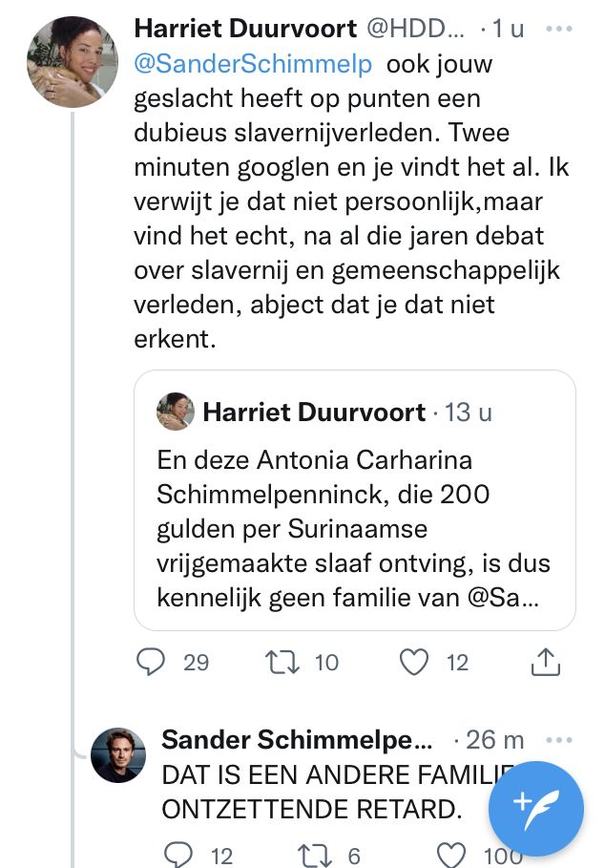This screenshot has height=868, width=605.
Task: Open more options on Sander's reply
Action: click(558, 739)
